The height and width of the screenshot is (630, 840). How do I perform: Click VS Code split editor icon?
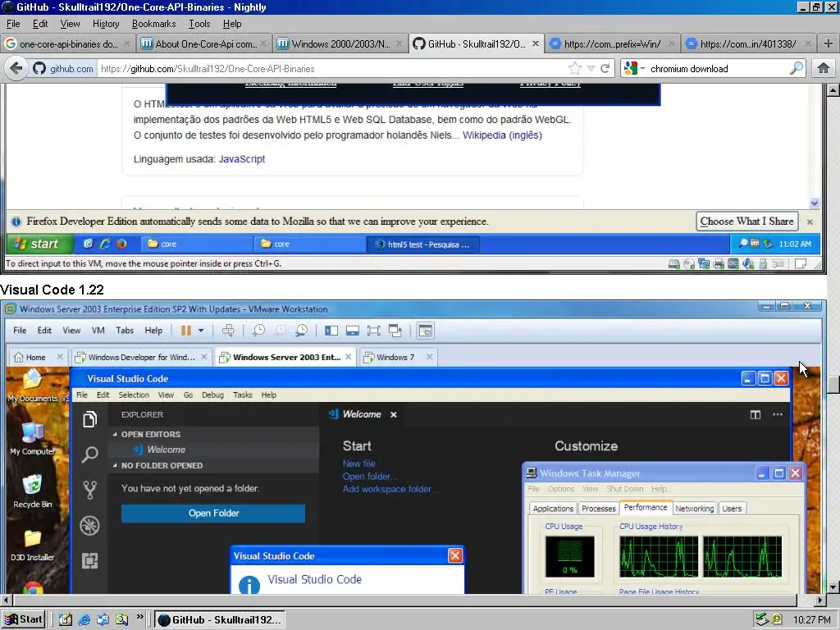coord(756,414)
